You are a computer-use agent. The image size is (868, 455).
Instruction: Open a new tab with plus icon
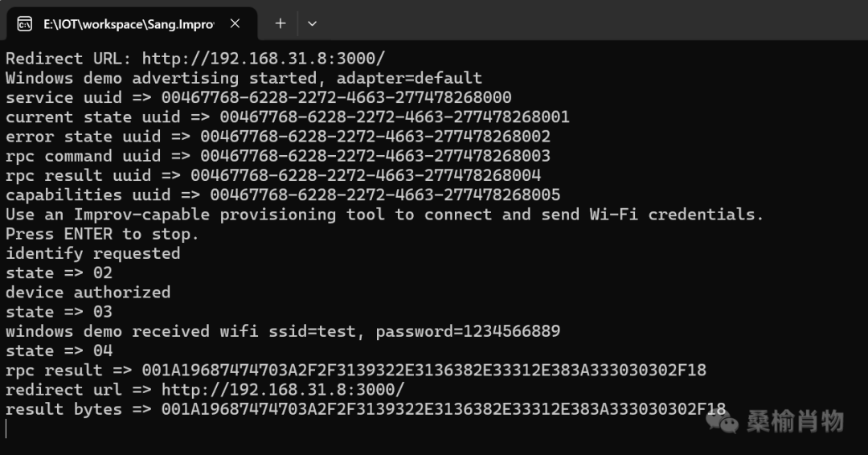tap(280, 23)
